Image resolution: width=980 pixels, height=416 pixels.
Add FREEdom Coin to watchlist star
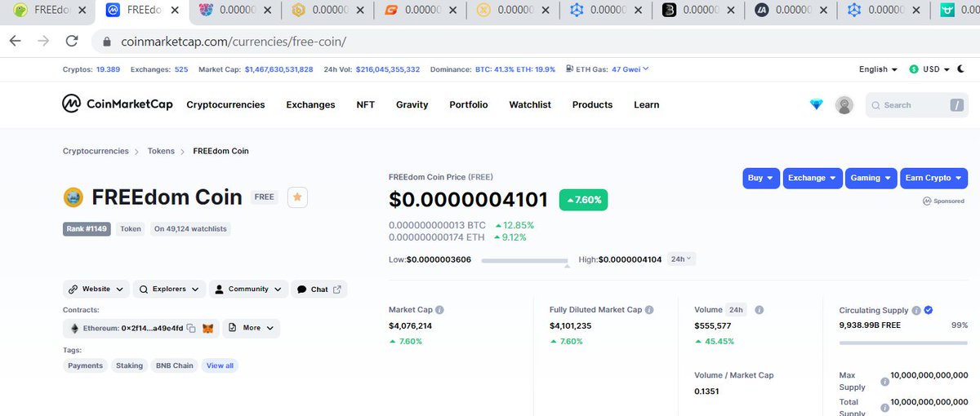[297, 197]
